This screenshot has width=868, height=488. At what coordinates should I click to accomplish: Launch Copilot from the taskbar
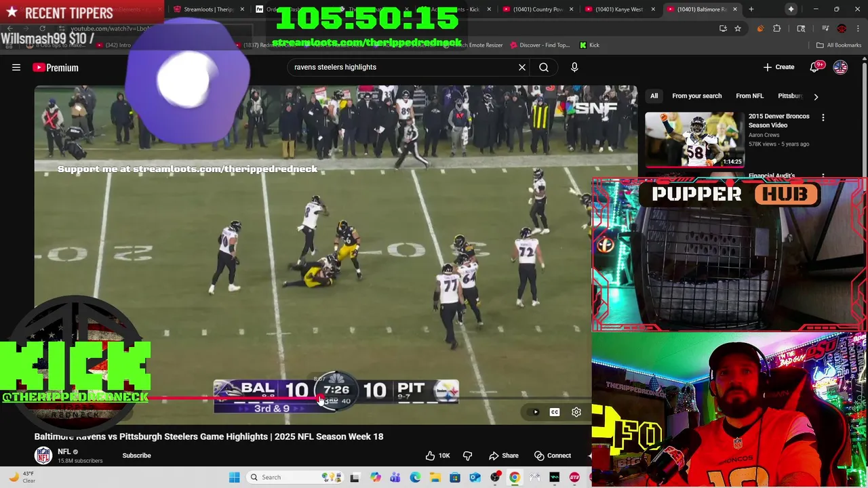click(375, 478)
